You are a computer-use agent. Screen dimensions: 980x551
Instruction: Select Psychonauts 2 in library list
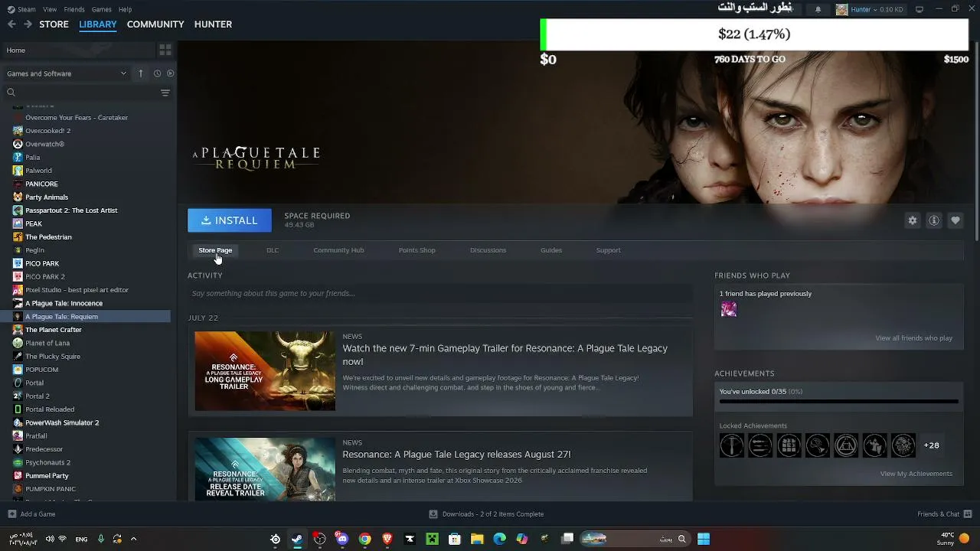click(x=47, y=462)
